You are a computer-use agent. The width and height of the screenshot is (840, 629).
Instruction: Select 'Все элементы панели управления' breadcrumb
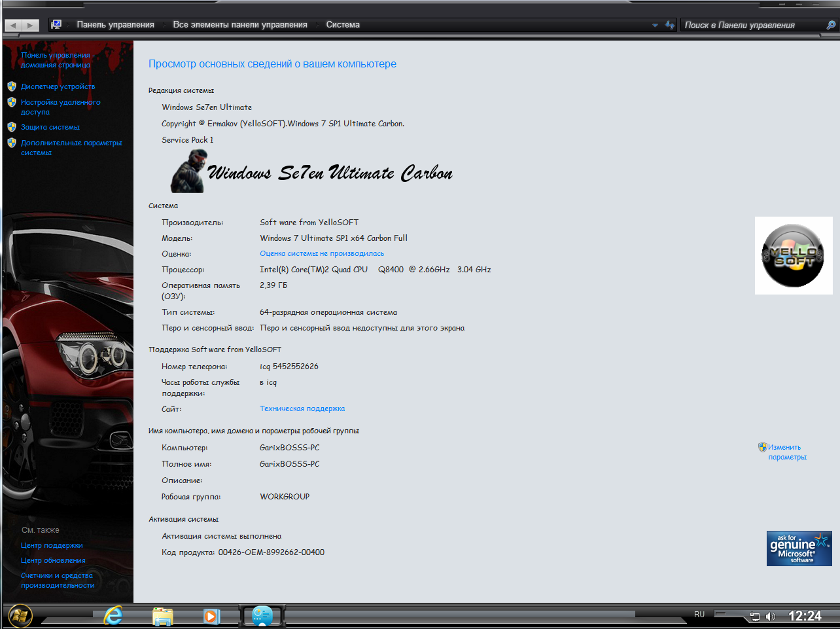click(x=240, y=25)
